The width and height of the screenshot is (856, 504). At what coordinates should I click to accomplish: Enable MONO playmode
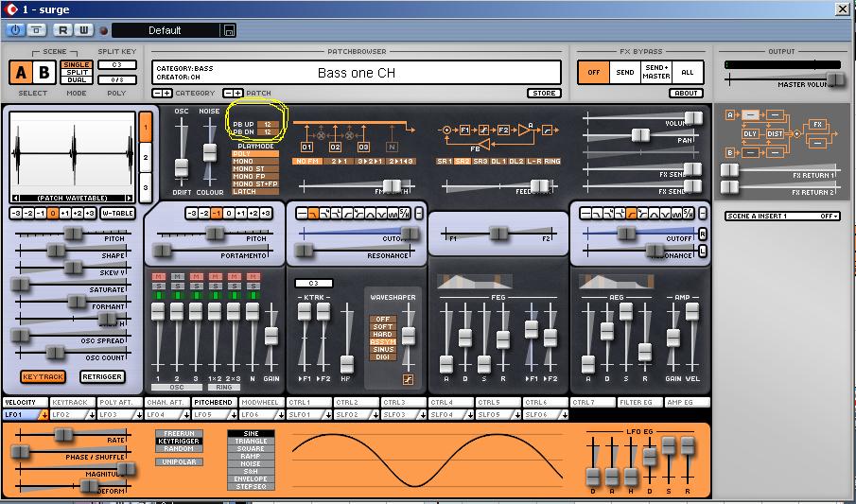pyautogui.click(x=255, y=162)
